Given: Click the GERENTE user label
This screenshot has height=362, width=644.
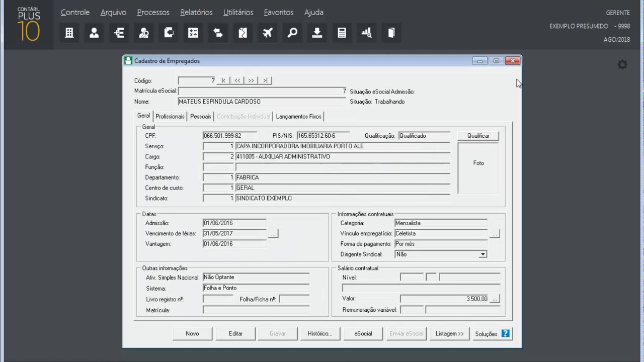Looking at the screenshot, I should click(618, 13).
